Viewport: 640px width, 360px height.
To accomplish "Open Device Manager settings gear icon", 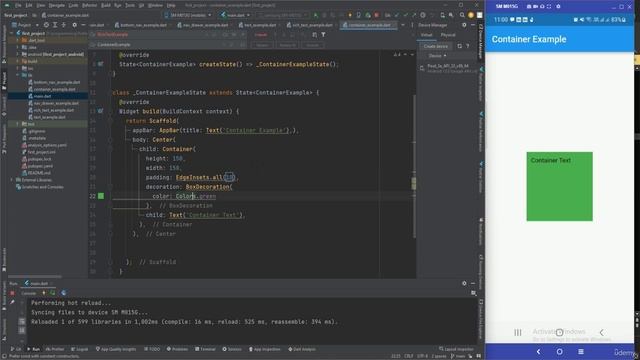I will pos(464,25).
